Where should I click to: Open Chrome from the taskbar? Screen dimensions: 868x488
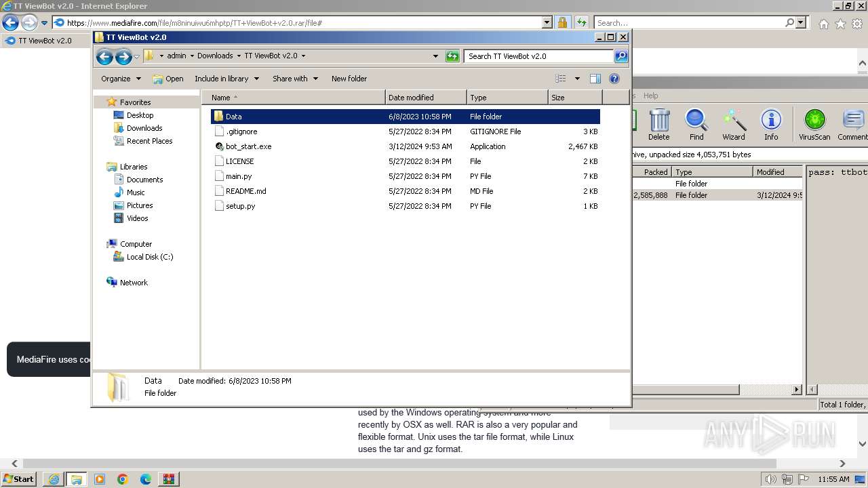point(123,479)
